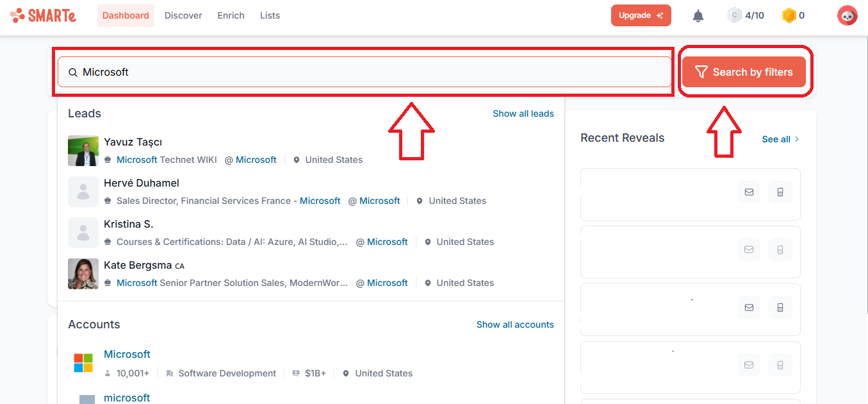The image size is (868, 404).
Task: Open the notifications bell
Action: point(698,16)
